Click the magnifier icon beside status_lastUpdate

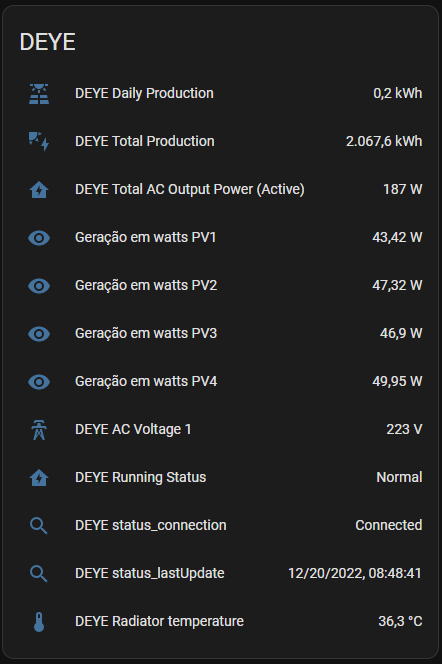pyautogui.click(x=39, y=574)
